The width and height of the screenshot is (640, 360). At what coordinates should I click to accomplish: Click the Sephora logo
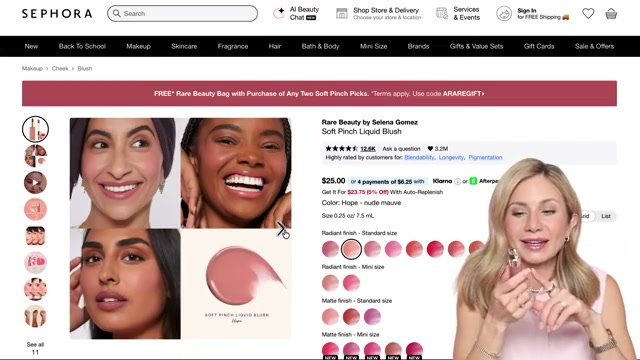click(x=57, y=13)
